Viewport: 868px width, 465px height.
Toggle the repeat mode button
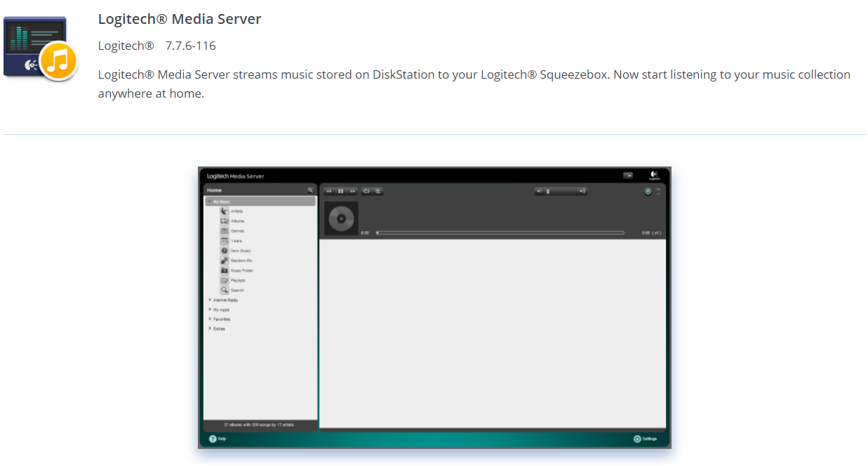point(366,191)
